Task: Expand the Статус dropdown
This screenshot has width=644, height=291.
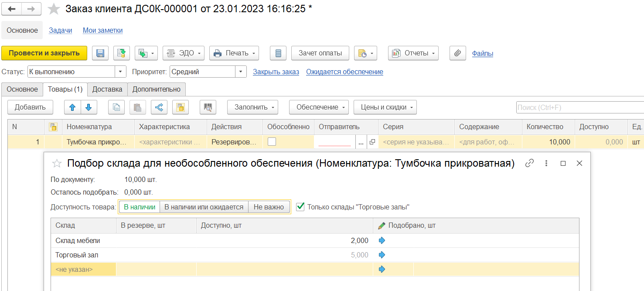Action: point(120,72)
